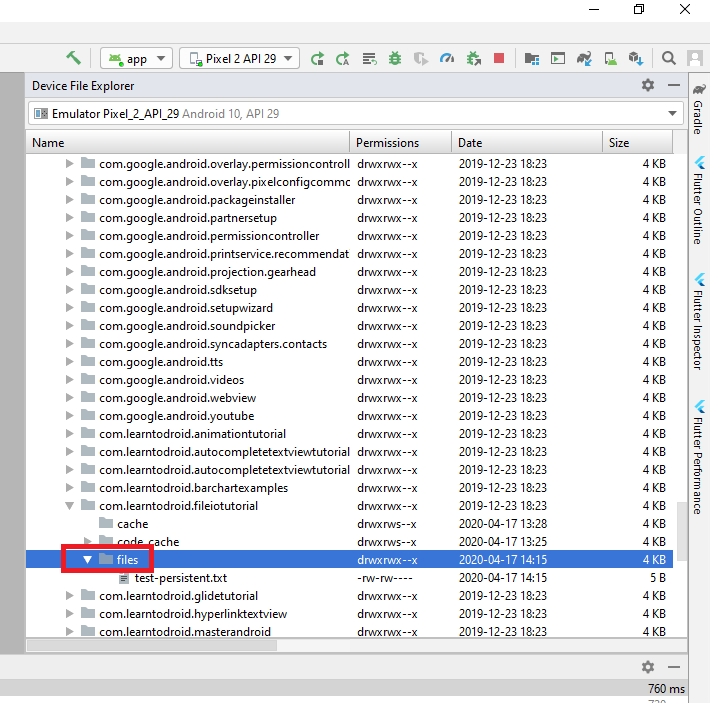The width and height of the screenshot is (711, 703).
Task: Sort by the Date column header
Action: [525, 143]
